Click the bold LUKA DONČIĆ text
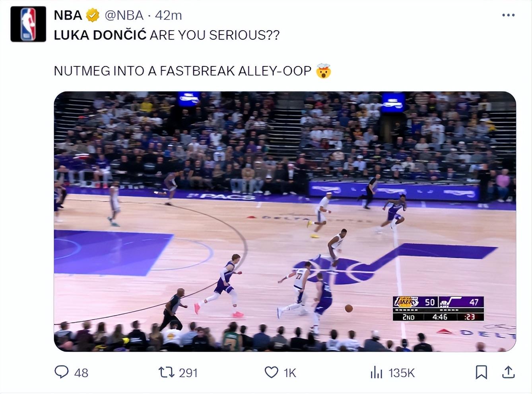 [100, 35]
